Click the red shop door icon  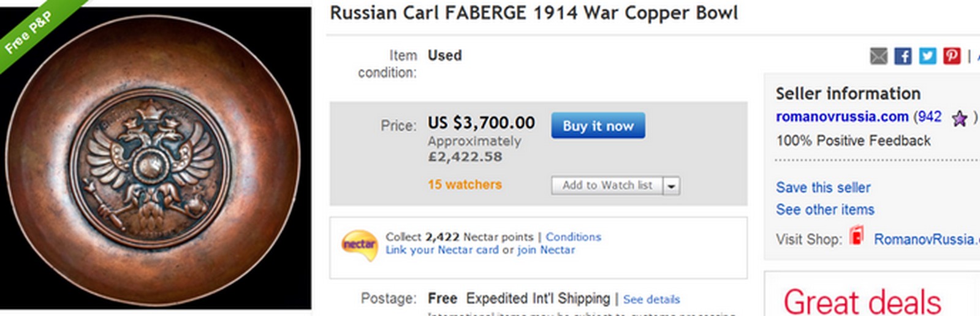pyautogui.click(x=856, y=236)
